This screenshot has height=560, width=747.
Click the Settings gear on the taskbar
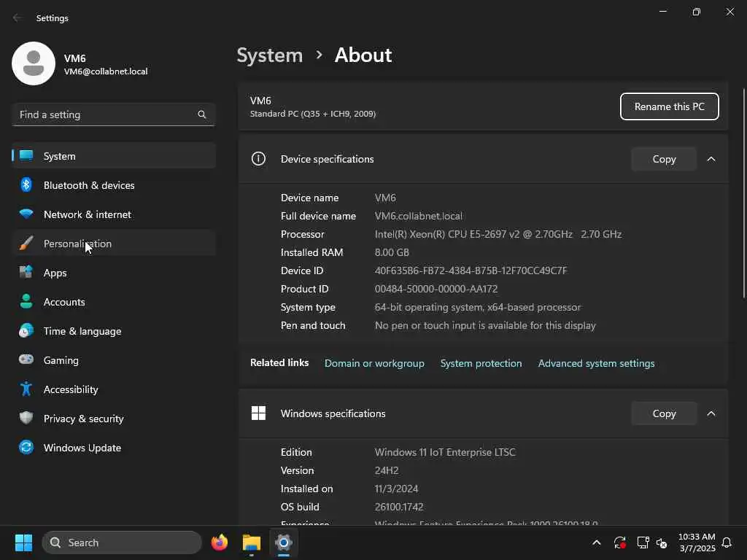[x=283, y=542]
